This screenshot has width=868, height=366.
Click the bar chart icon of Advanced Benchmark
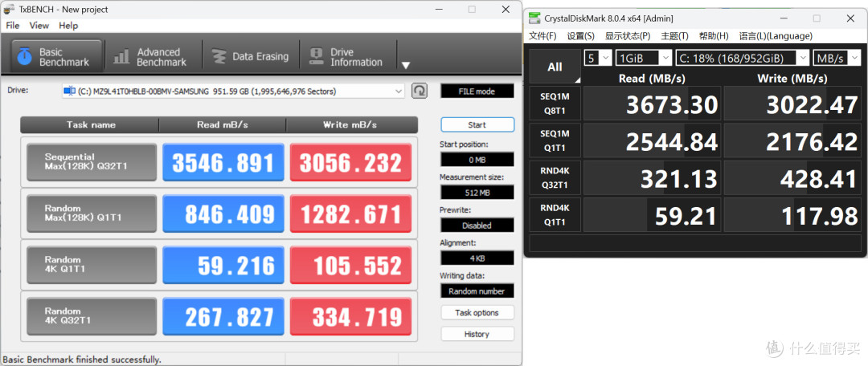pos(121,57)
